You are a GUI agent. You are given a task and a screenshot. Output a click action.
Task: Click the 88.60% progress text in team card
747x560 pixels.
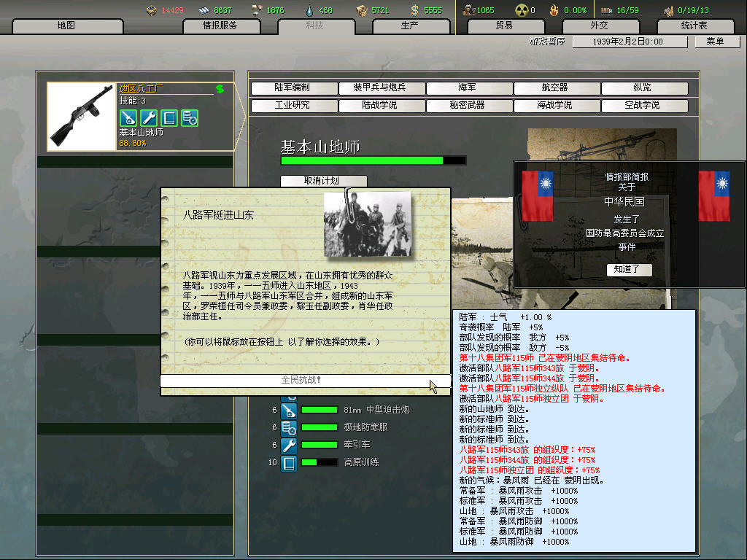coord(133,144)
